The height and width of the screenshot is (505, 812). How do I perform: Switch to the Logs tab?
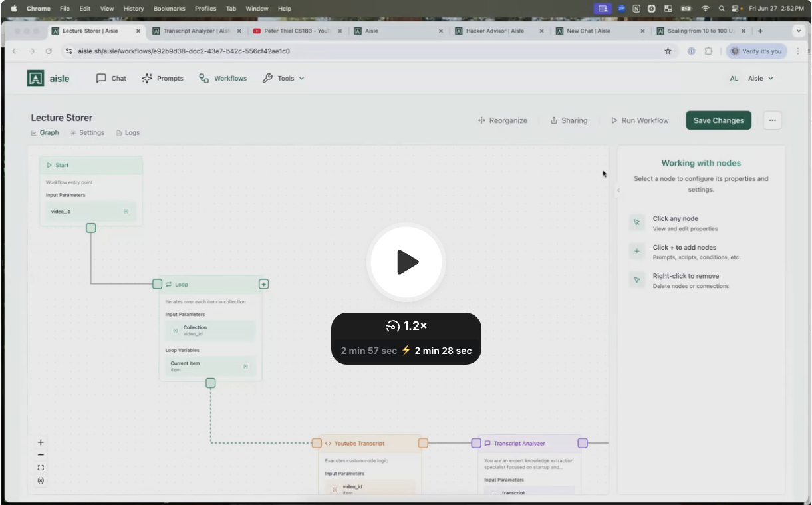tap(128, 133)
